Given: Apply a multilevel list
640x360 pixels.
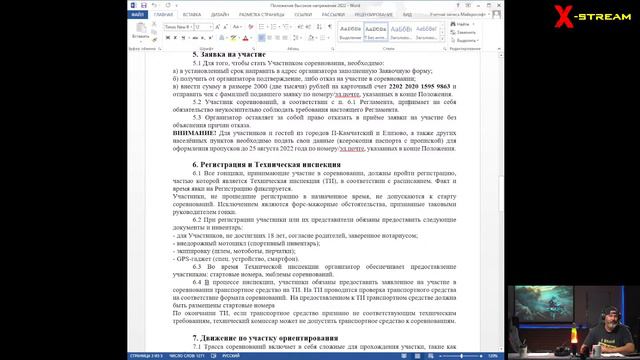Looking at the screenshot, I should click(x=286, y=27).
